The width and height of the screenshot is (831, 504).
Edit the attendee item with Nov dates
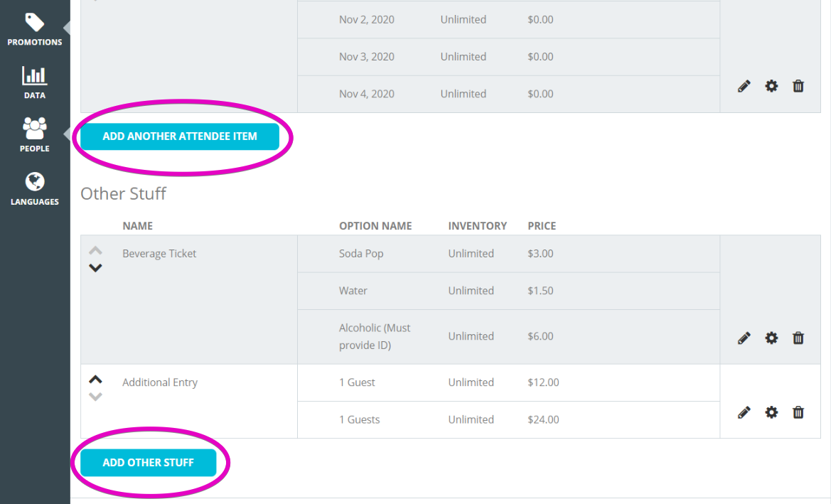pos(744,86)
